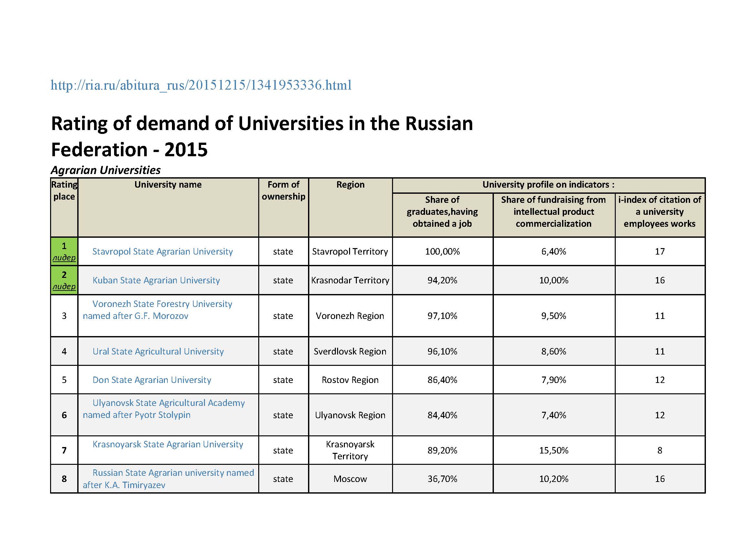Select the 'Krasnoyarsk Territory' cell

point(350,450)
